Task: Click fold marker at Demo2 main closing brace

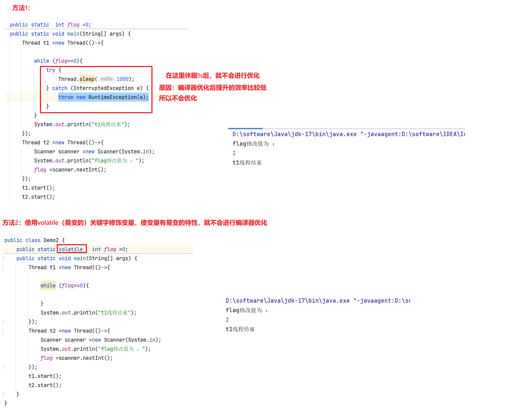Action: (x=3, y=394)
